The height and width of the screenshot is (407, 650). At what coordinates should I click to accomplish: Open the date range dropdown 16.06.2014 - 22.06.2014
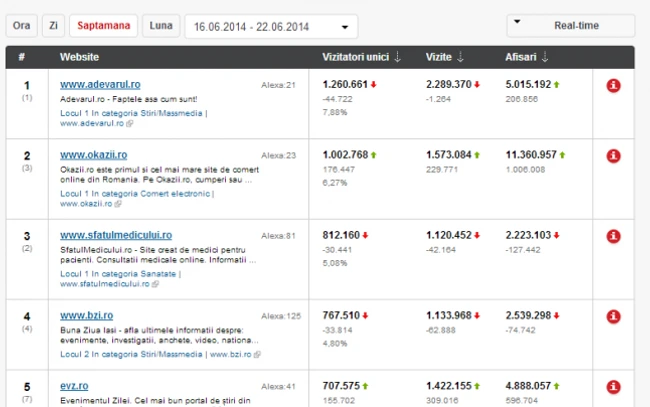coord(270,27)
